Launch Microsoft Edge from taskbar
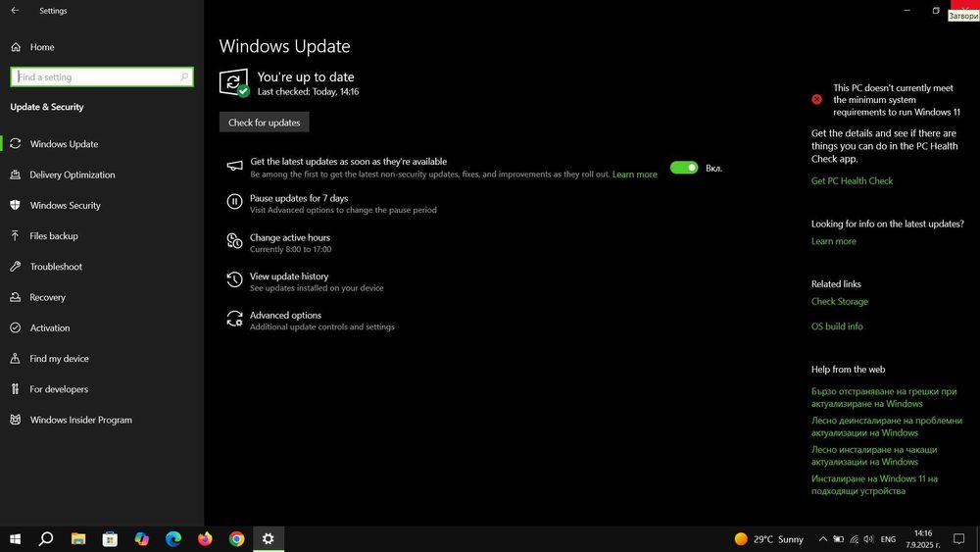Image resolution: width=980 pixels, height=552 pixels. point(173,539)
